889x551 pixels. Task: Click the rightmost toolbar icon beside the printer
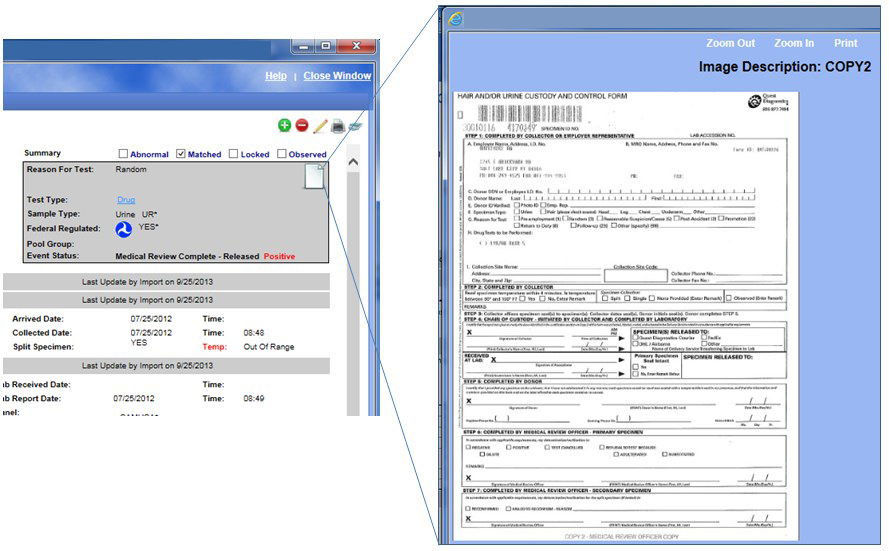click(x=355, y=125)
